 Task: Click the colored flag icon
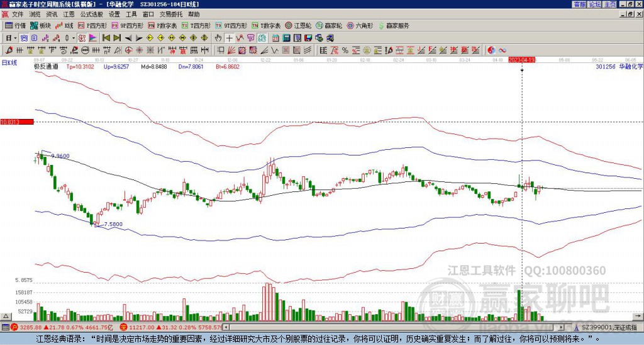pos(93,38)
